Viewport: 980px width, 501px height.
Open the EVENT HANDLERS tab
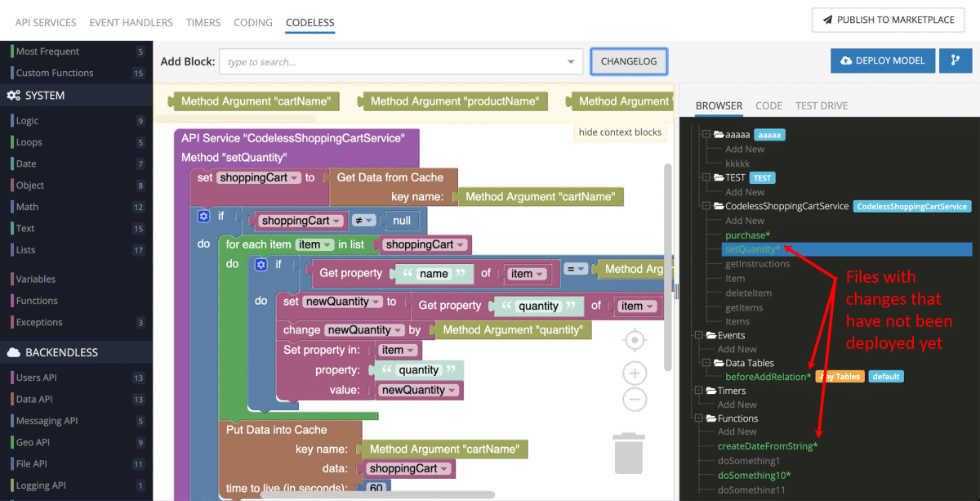[131, 22]
